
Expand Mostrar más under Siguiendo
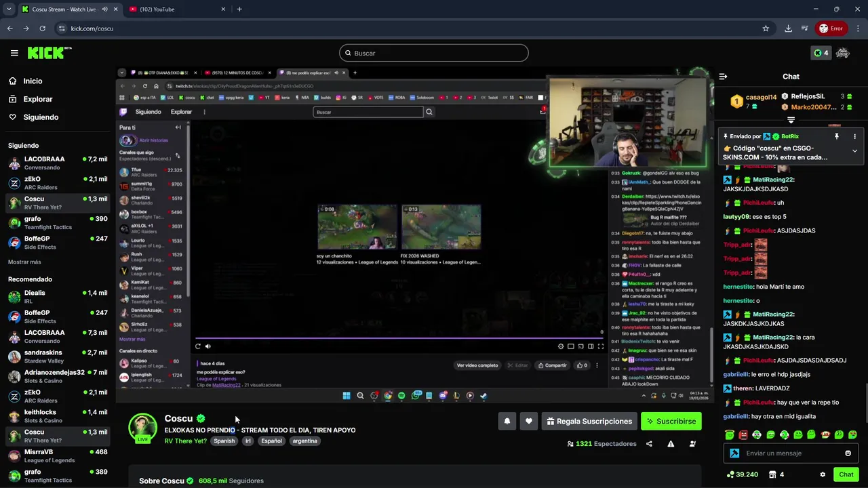(24, 262)
